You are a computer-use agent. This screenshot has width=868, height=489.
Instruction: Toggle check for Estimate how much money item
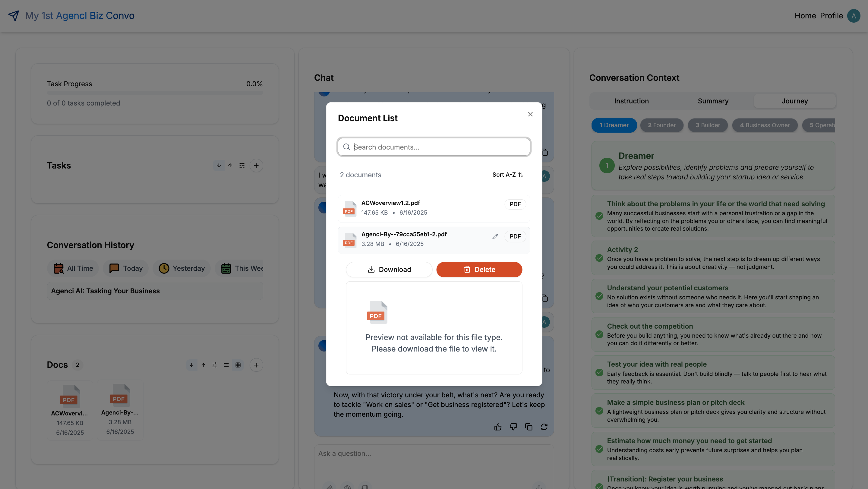(599, 449)
